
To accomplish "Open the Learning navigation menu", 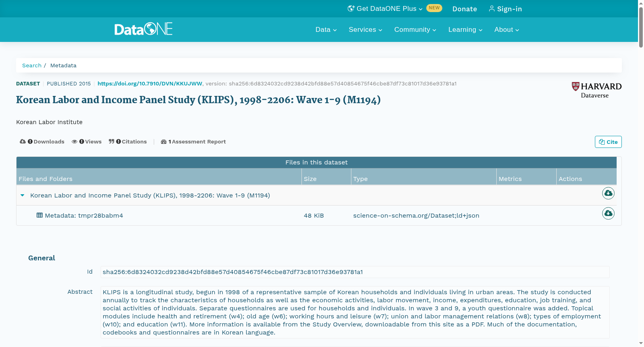I will coord(465,29).
